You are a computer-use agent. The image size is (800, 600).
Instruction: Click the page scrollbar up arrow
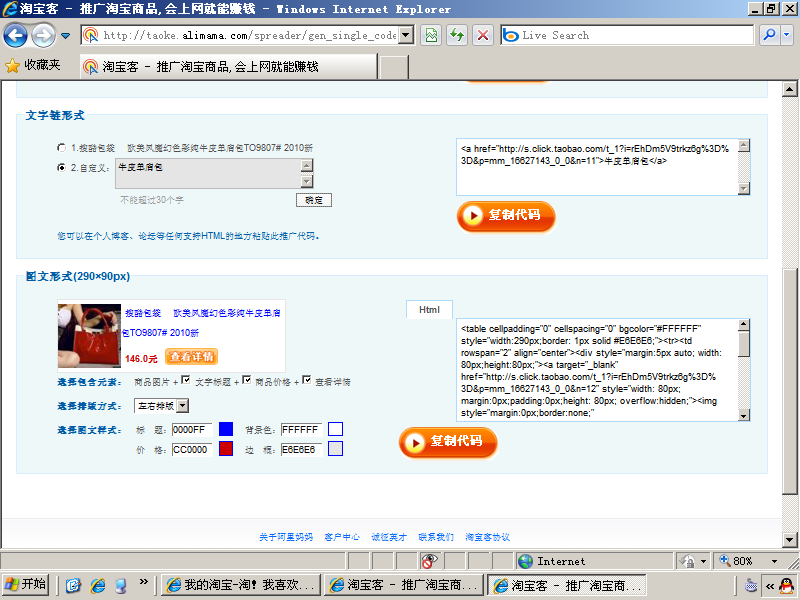click(x=789, y=89)
